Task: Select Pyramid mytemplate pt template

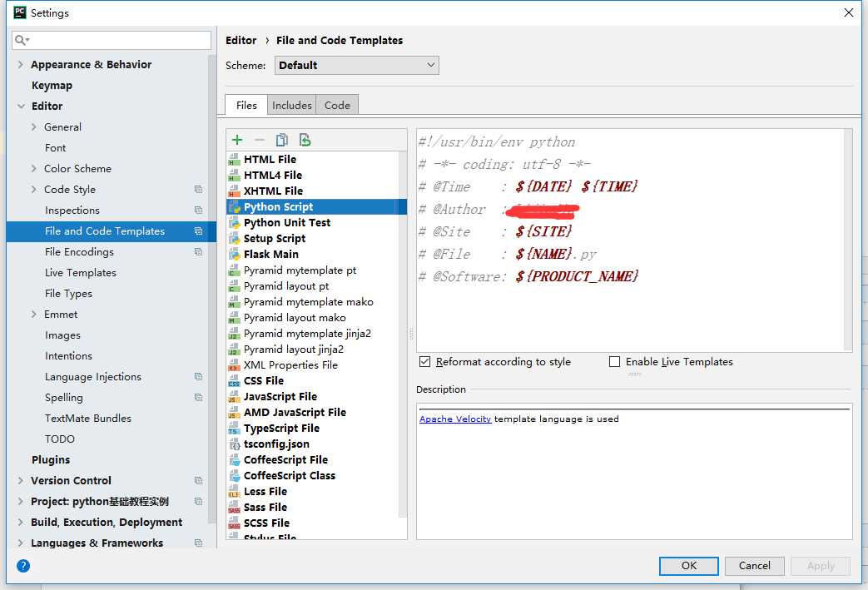Action: 300,270
